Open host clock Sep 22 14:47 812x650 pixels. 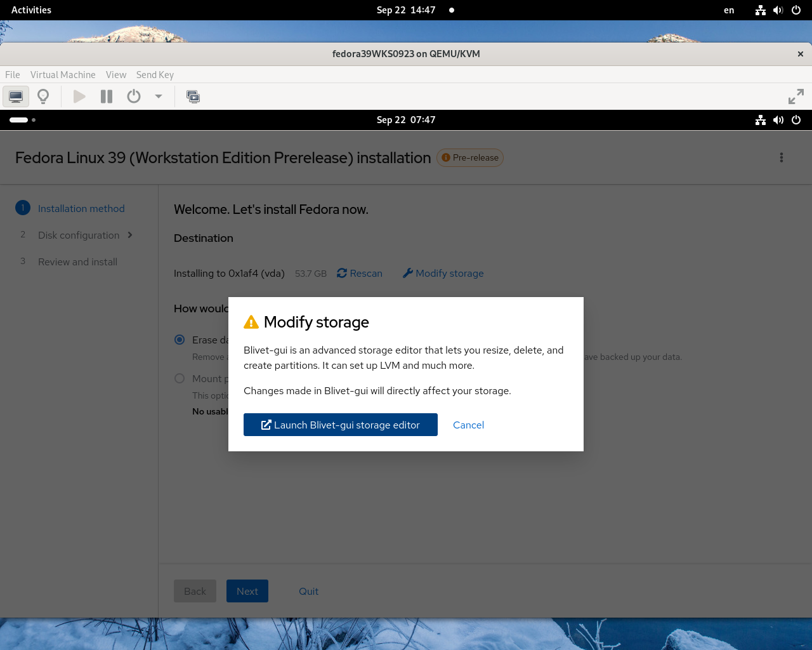pyautogui.click(x=406, y=10)
